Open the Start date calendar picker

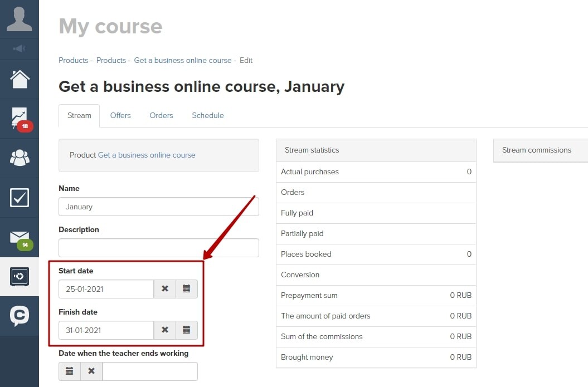pyautogui.click(x=187, y=289)
